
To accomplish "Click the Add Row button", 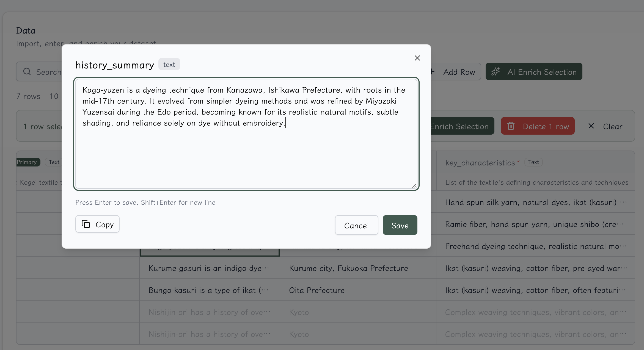I will 458,72.
